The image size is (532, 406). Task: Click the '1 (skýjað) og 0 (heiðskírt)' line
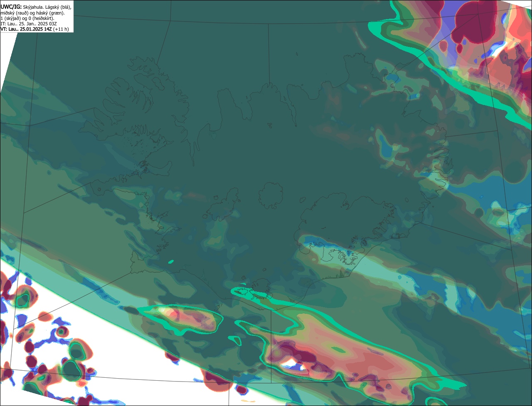27,18
